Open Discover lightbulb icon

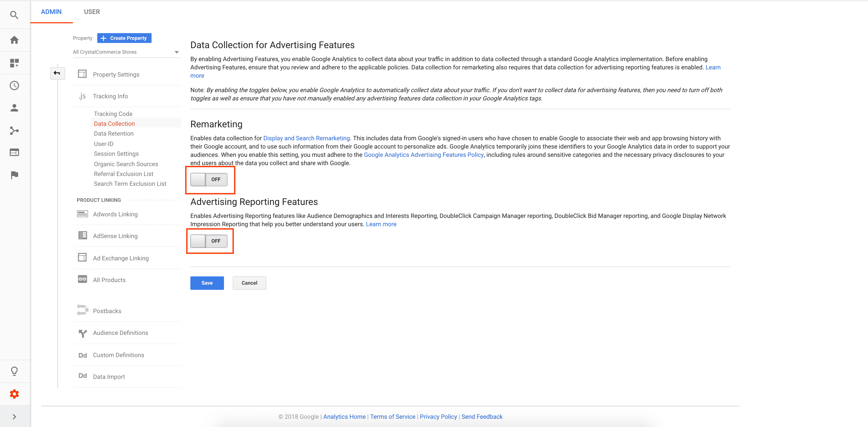[14, 371]
